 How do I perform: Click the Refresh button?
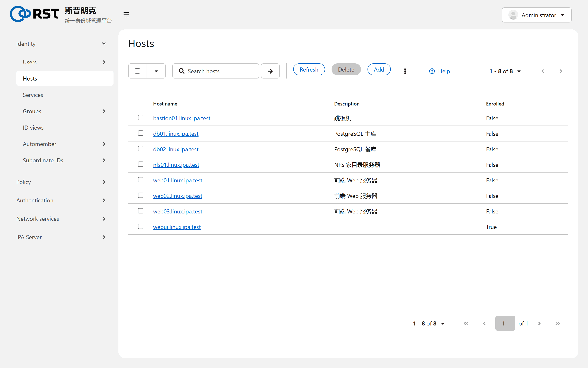[x=309, y=70]
